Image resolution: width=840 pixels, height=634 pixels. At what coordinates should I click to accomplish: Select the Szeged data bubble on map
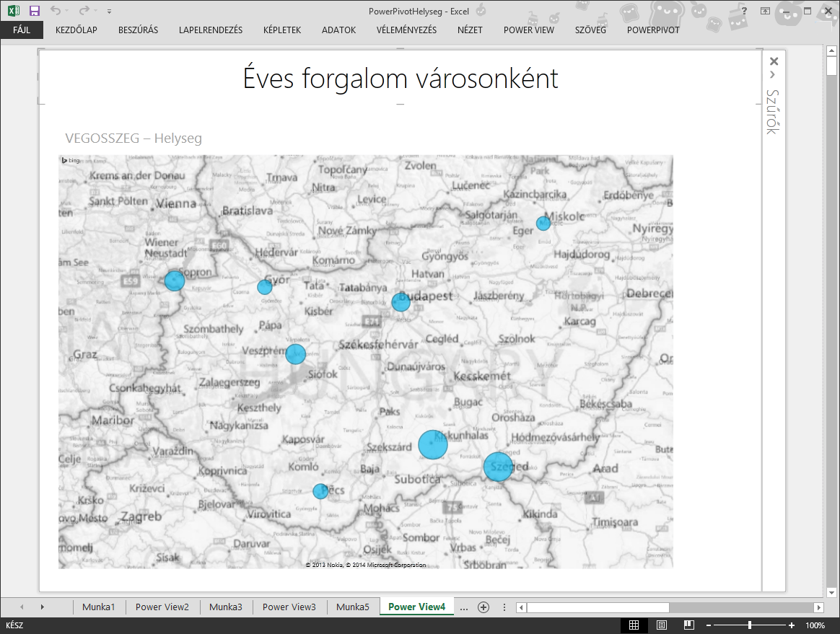coord(498,467)
